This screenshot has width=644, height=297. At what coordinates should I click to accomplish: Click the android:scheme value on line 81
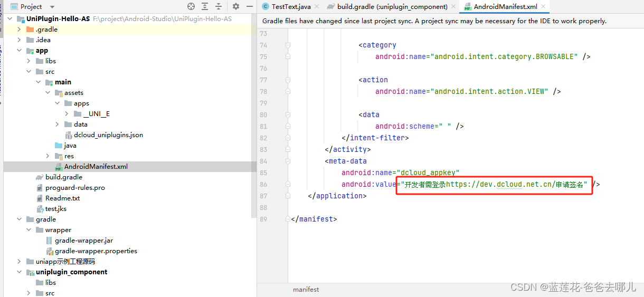(445, 127)
